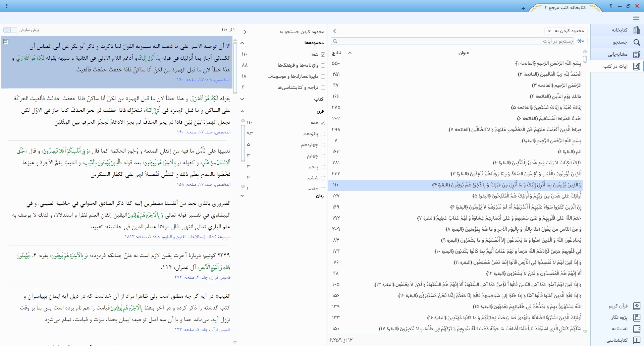Check the چهاردهم century checkbox

323,145
